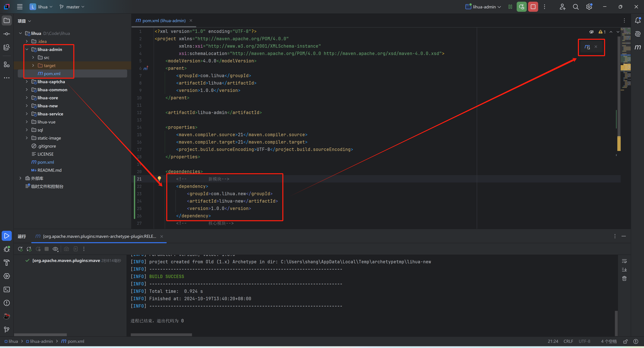Click the trash icon to clear console output
Image resolution: width=644 pixels, height=348 pixels.
pos(624,278)
